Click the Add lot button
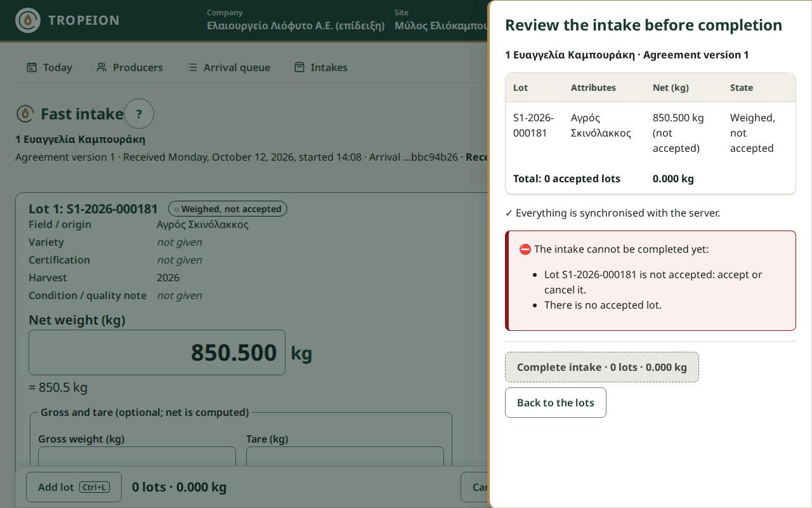This screenshot has height=508, width=812. 74,487
